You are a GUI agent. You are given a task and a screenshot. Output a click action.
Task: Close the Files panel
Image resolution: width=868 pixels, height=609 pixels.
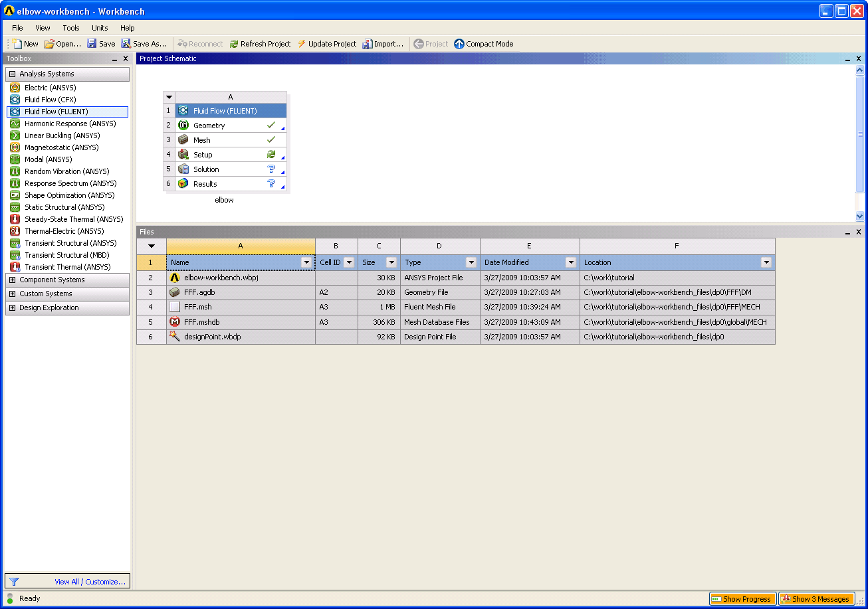[x=859, y=232]
